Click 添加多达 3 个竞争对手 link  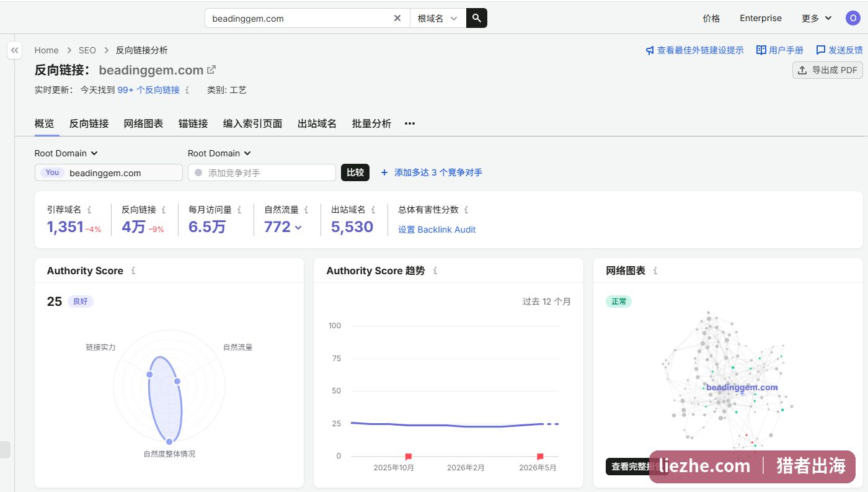coord(438,172)
